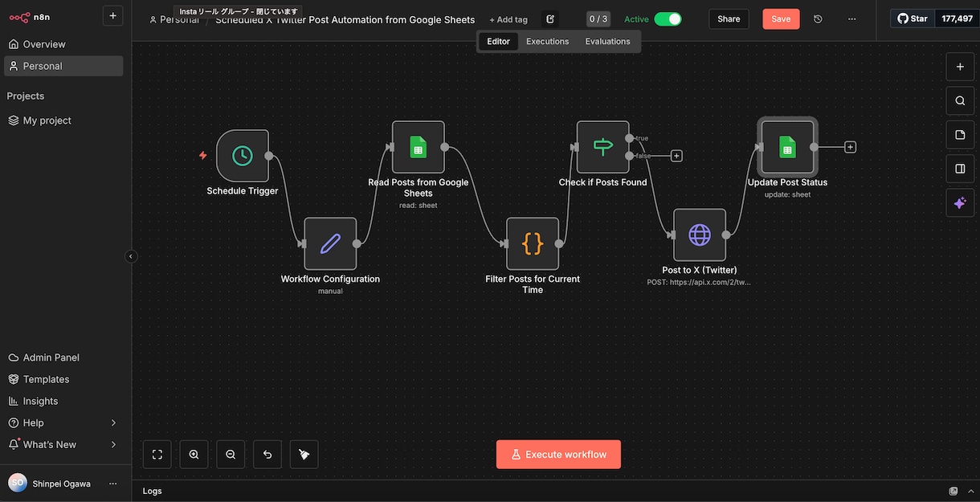Click the Save button
This screenshot has height=502, width=980.
[781, 19]
